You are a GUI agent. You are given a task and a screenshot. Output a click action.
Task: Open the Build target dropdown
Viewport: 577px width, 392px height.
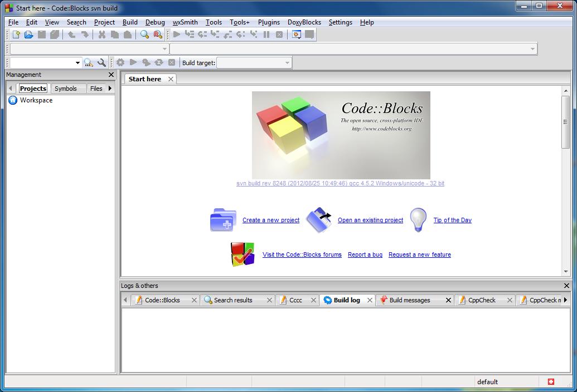point(288,63)
